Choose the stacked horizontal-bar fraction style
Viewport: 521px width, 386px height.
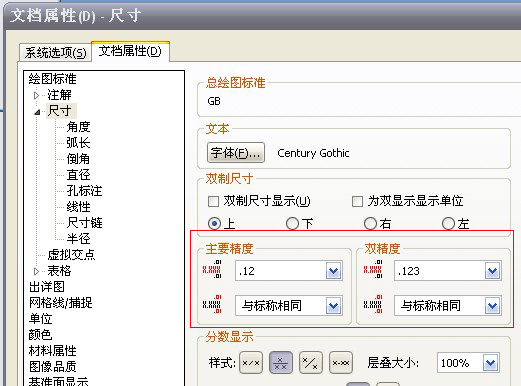(x=281, y=363)
